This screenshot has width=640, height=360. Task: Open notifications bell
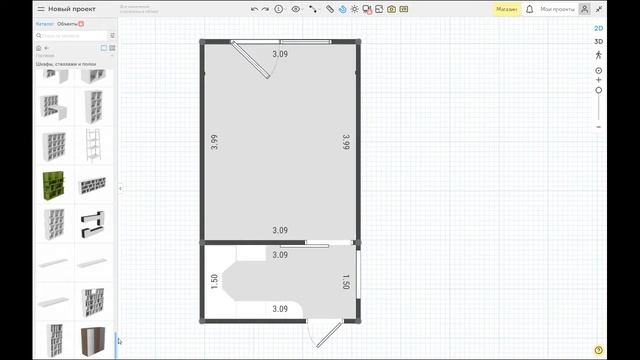[529, 9]
